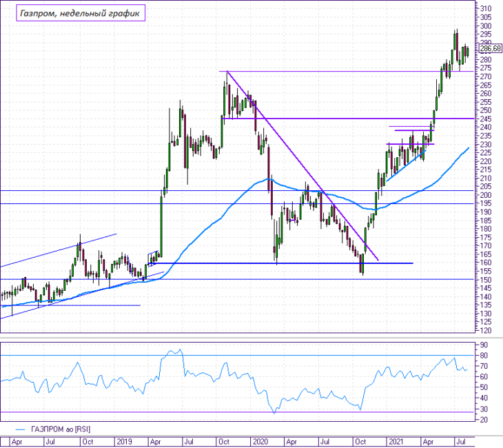Click the 300 price axis label
503x448 pixels.
485,26
